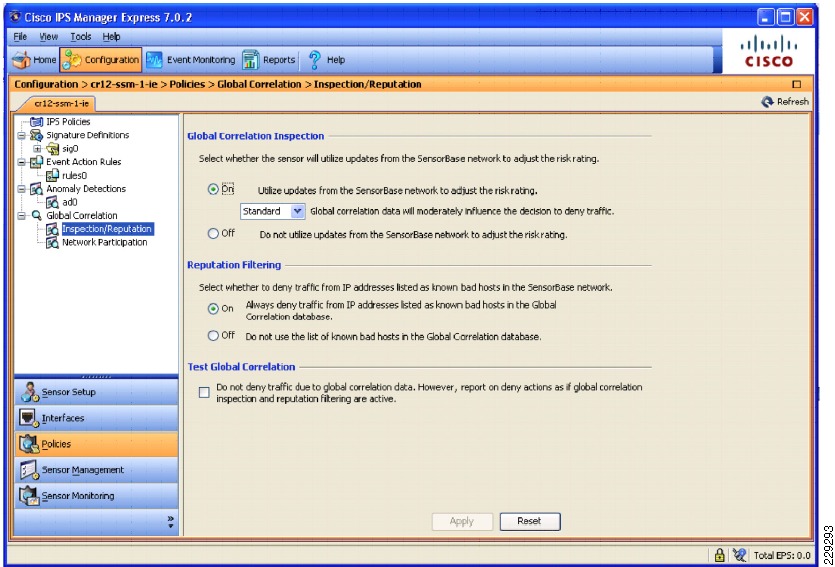This screenshot has height=567, width=835.
Task: Click the Anomaly Detections icon
Action: point(36,188)
